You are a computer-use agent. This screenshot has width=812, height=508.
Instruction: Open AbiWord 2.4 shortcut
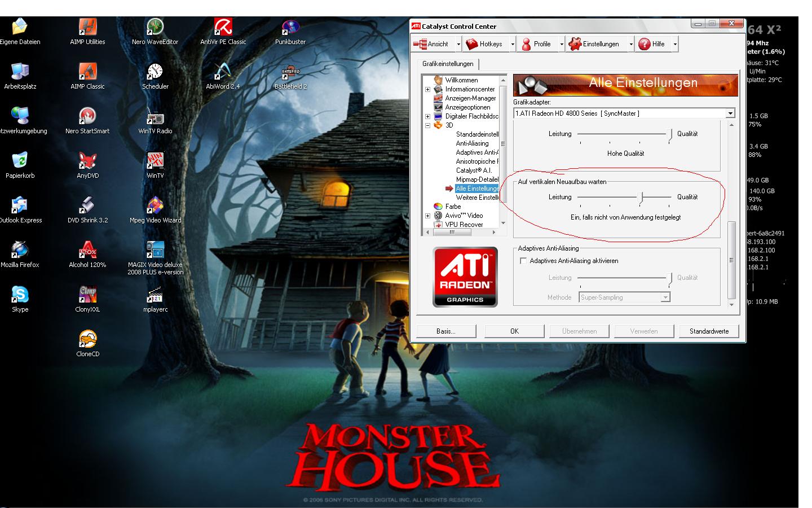(223, 71)
